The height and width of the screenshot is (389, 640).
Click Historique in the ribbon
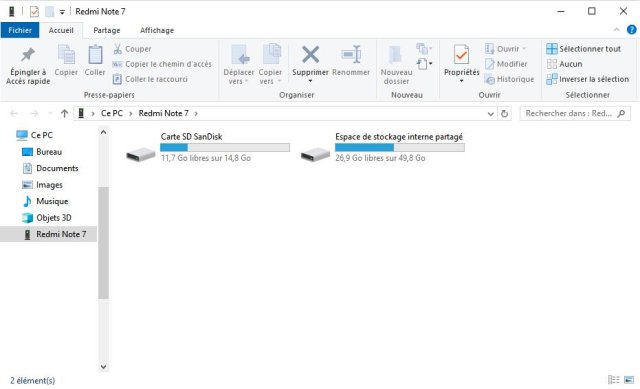pyautogui.click(x=509, y=79)
